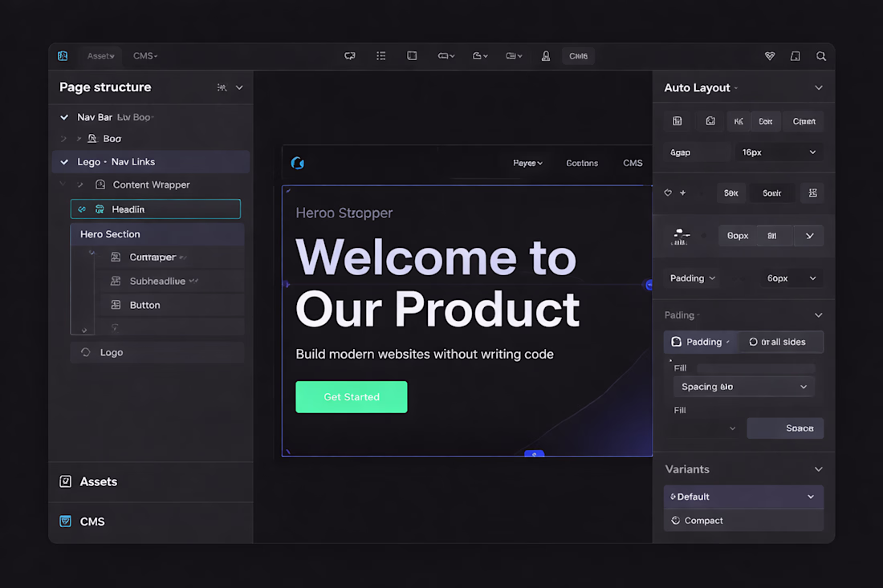This screenshot has height=588, width=883.
Task: Click the CMS button in center toolbar
Action: click(578, 55)
